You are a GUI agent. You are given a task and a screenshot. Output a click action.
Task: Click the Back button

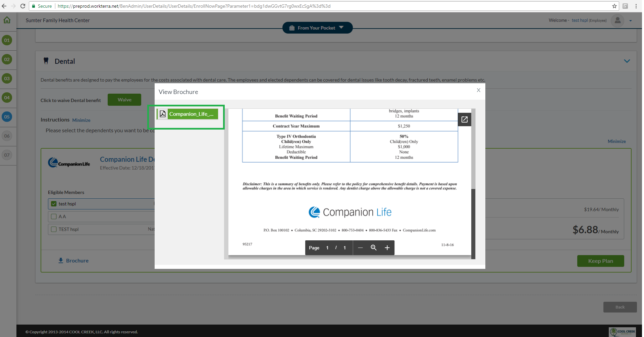(x=620, y=307)
